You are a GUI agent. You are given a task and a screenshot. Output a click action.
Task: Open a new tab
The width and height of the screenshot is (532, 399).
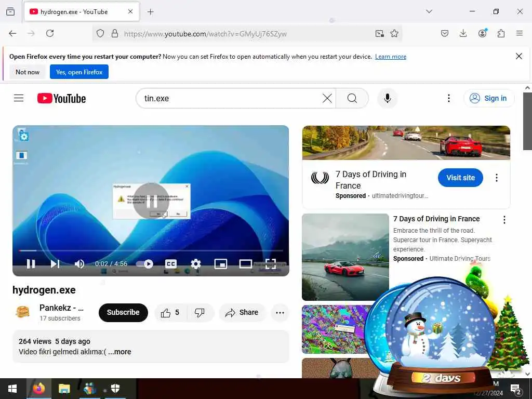[x=150, y=12]
